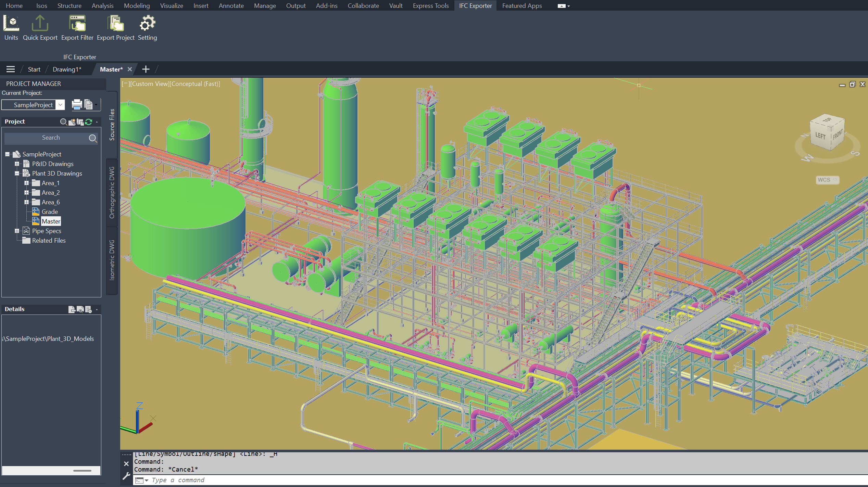The height and width of the screenshot is (487, 868).
Task: Click the Conceptual (Fast) visual style label
Action: pyautogui.click(x=195, y=84)
